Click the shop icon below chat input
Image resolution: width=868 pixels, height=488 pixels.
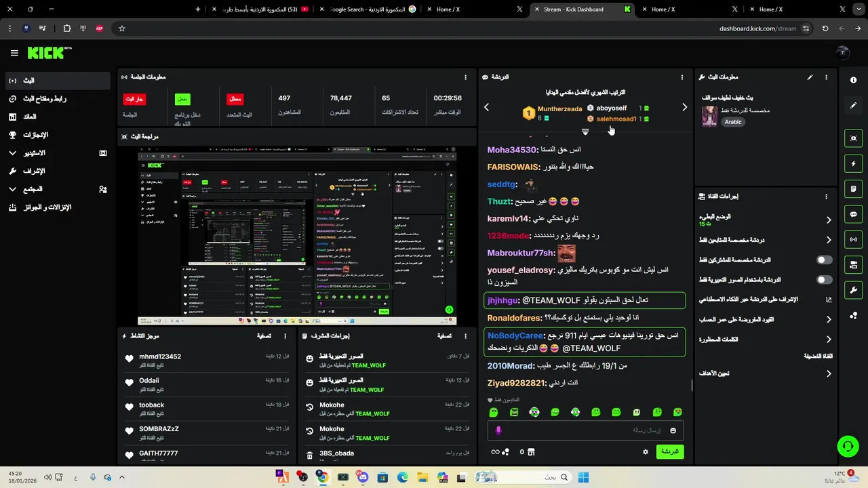(531, 451)
